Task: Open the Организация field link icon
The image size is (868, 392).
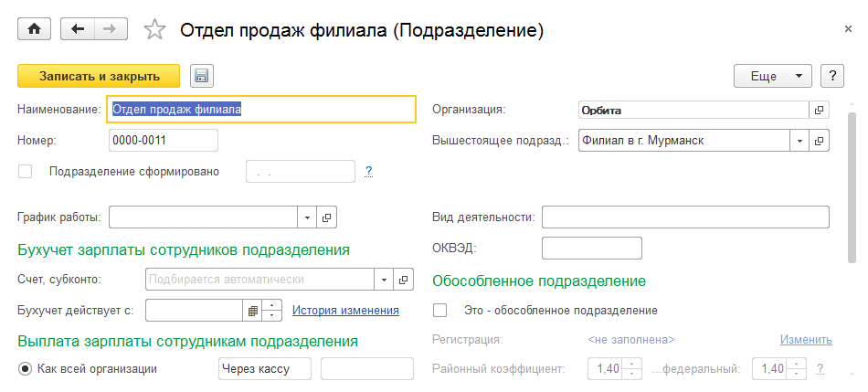Action: [x=819, y=110]
